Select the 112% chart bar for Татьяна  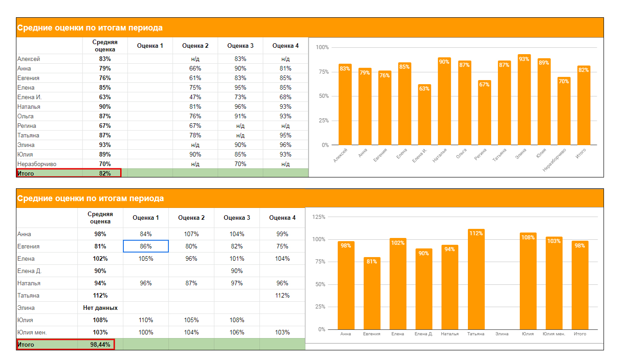pyautogui.click(x=476, y=279)
